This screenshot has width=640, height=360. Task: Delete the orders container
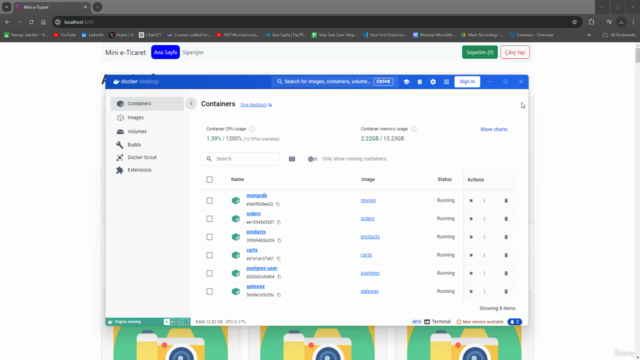[506, 219]
